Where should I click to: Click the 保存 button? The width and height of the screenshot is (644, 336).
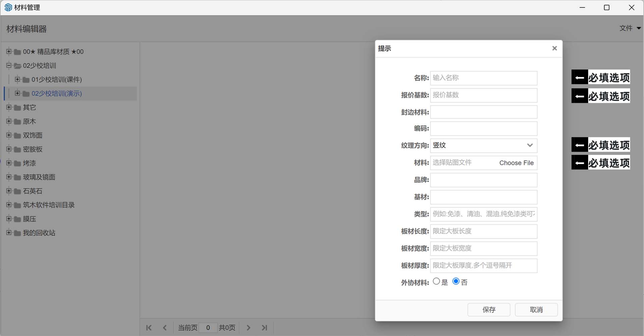489,310
